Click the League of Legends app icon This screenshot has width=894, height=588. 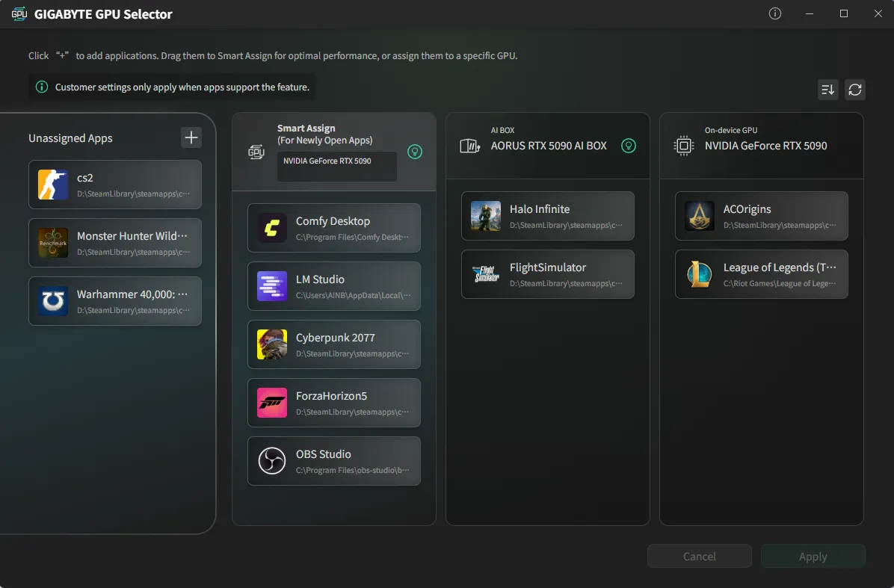[700, 274]
